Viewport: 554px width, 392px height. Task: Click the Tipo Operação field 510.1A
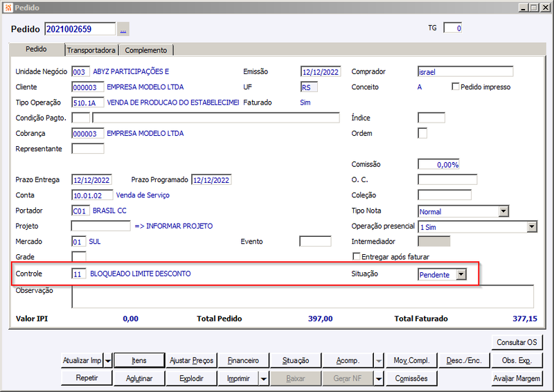click(88, 103)
